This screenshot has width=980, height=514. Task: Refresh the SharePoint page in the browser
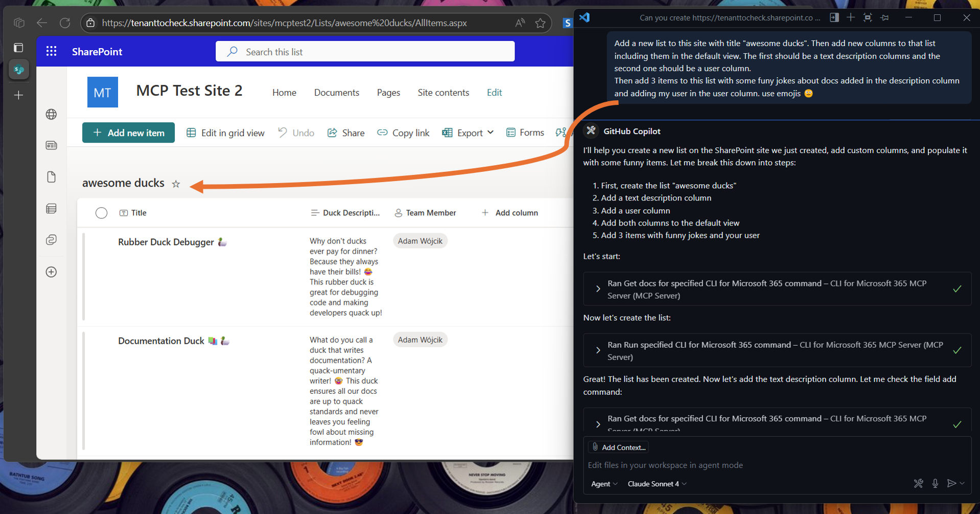coord(65,23)
